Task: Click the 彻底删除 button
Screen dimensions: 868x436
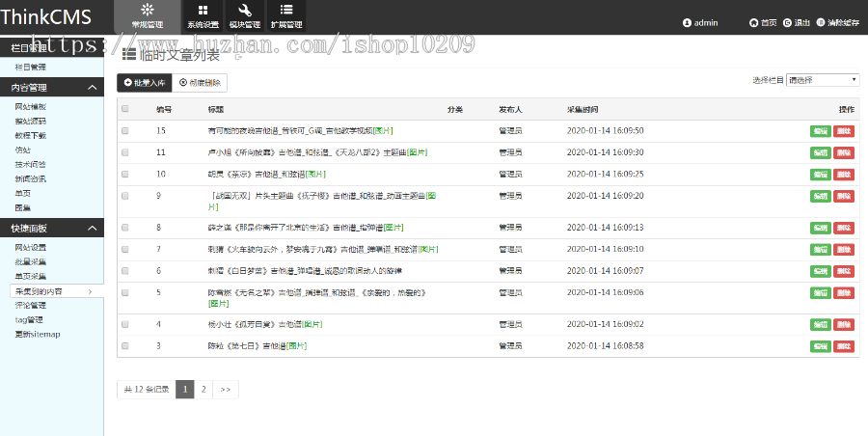Action: click(x=200, y=83)
